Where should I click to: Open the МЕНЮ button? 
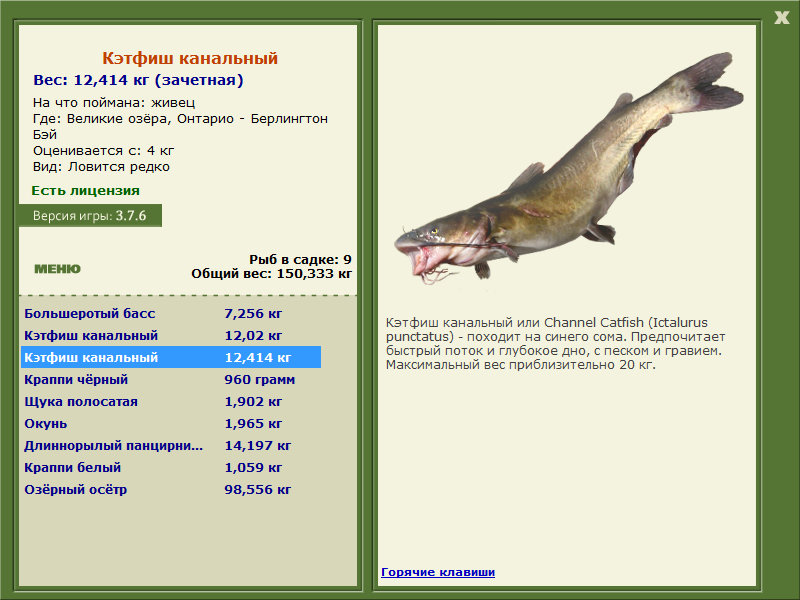pos(57,269)
